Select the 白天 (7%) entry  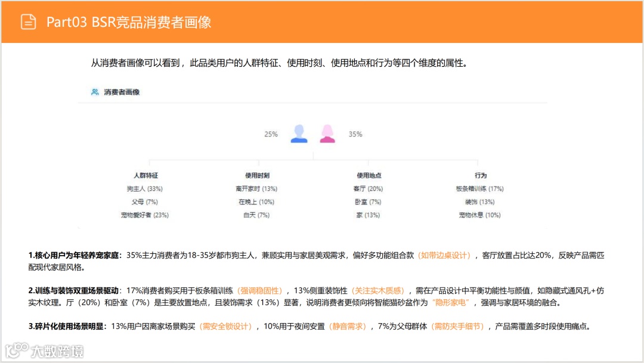point(256,215)
